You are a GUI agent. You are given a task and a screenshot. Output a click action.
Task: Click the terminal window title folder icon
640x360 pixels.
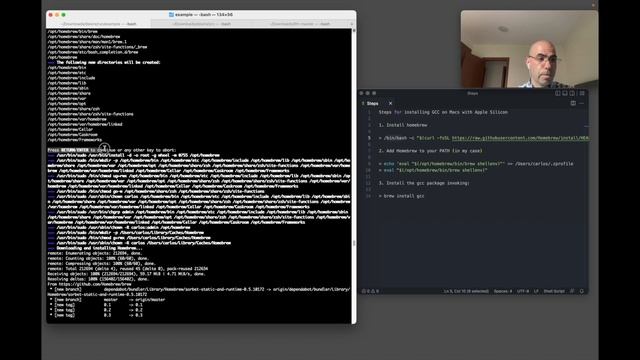point(171,15)
